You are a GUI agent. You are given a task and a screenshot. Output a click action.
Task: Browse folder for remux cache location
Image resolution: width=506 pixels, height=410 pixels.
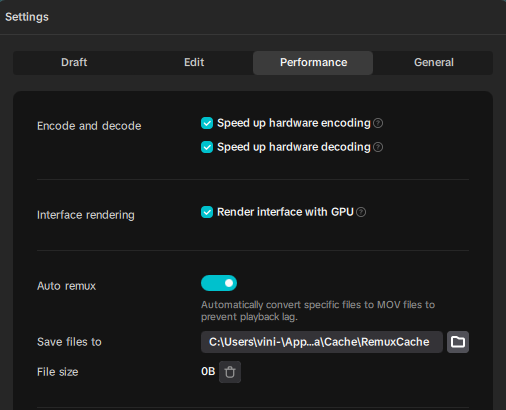click(x=458, y=342)
